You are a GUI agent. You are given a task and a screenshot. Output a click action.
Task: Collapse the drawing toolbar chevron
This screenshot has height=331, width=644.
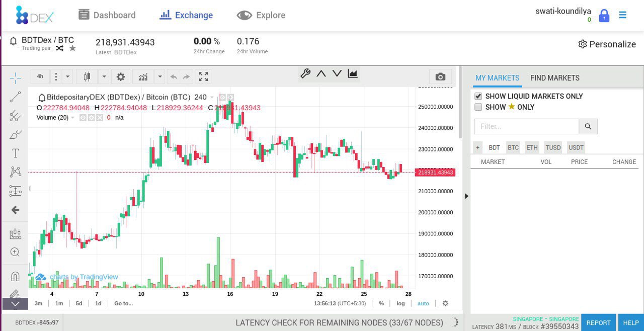(x=15, y=303)
